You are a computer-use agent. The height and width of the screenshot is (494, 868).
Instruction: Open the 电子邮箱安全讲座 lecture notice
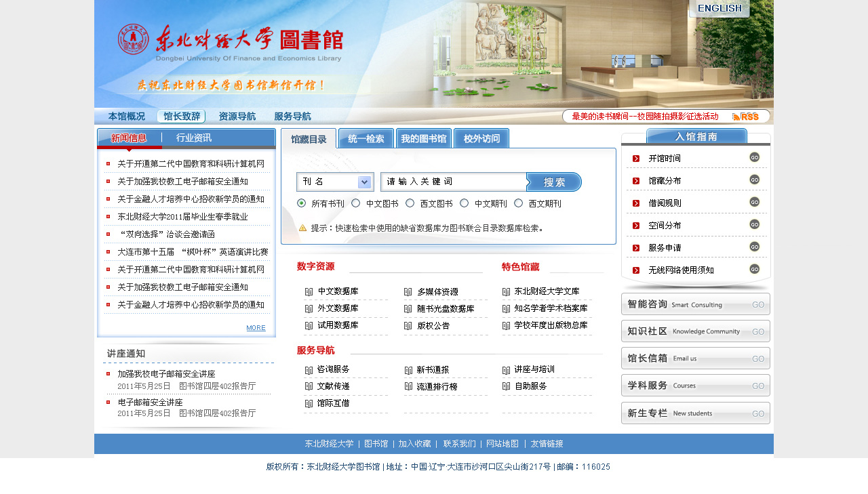pos(150,403)
